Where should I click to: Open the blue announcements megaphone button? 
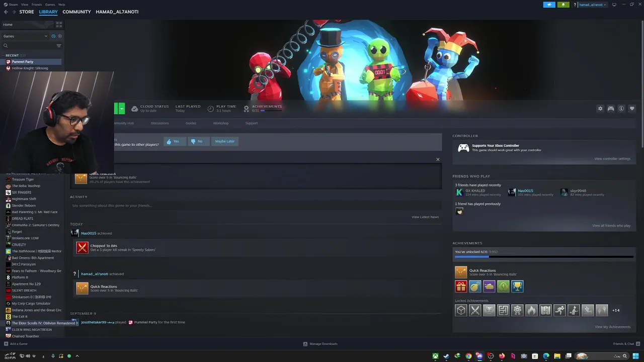point(549,5)
